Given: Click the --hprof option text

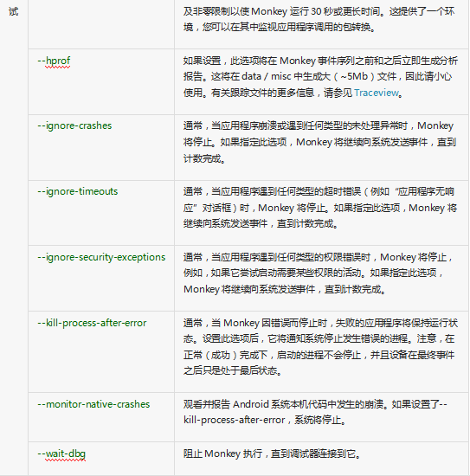Looking at the screenshot, I should pyautogui.click(x=54, y=61).
